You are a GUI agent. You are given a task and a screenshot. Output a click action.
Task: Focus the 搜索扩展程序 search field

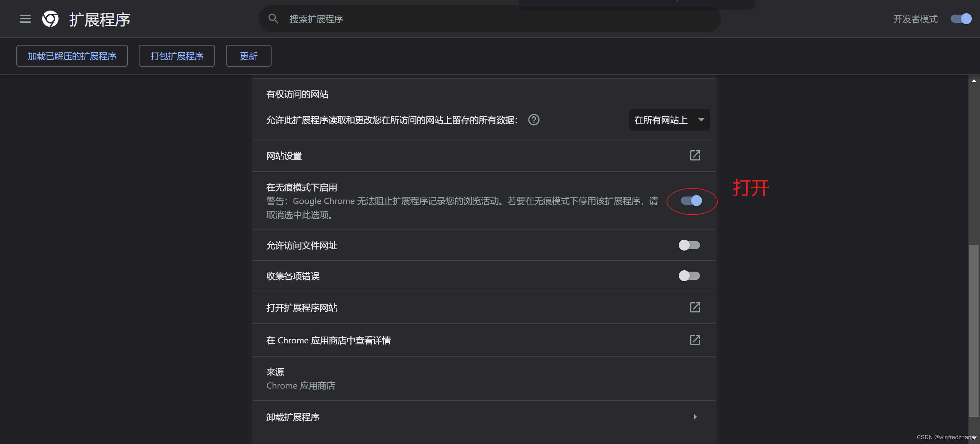click(x=490, y=19)
